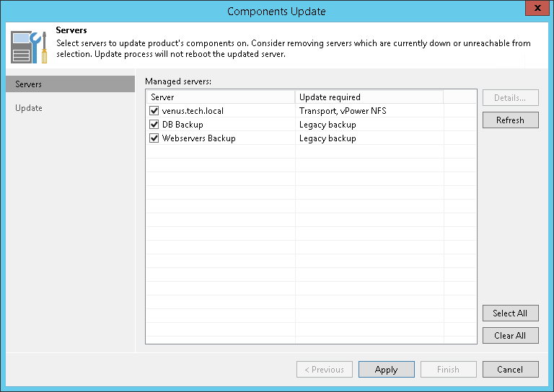Click the Refresh button
554x392 pixels.
pyautogui.click(x=510, y=120)
